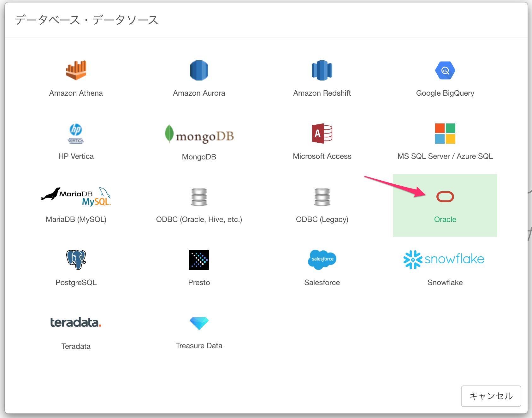The width and height of the screenshot is (532, 418).
Task: Click the MariaDB MySQL logo
Action: point(76,197)
